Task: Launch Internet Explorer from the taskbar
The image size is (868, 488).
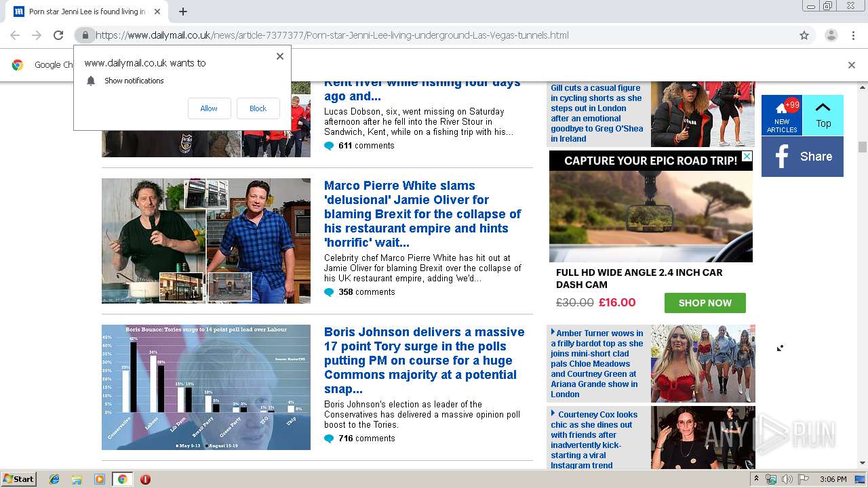Action: tap(54, 479)
